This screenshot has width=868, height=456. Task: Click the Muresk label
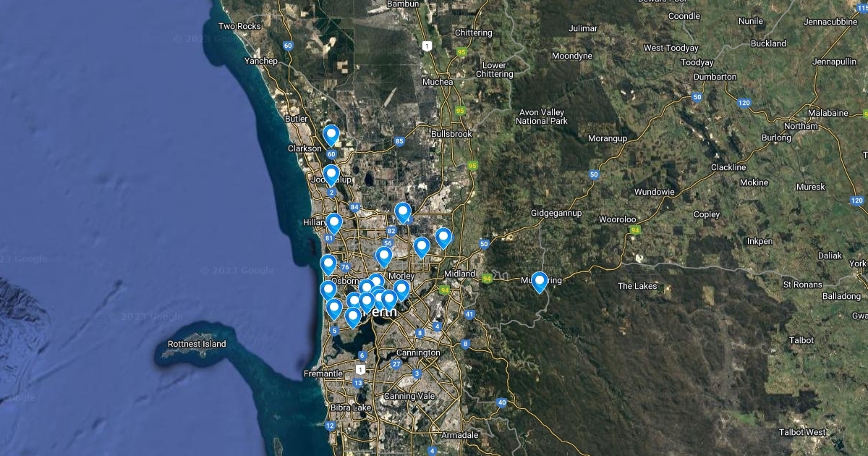tap(810, 187)
